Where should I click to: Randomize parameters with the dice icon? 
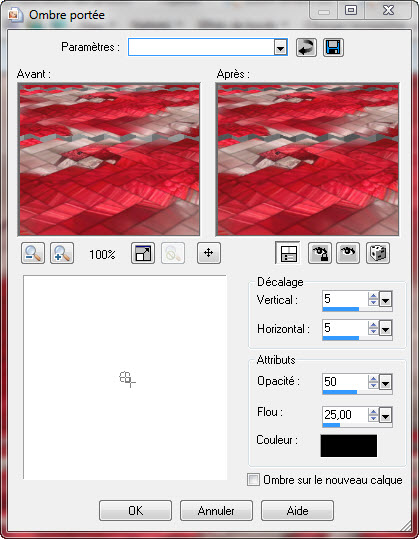tap(378, 253)
